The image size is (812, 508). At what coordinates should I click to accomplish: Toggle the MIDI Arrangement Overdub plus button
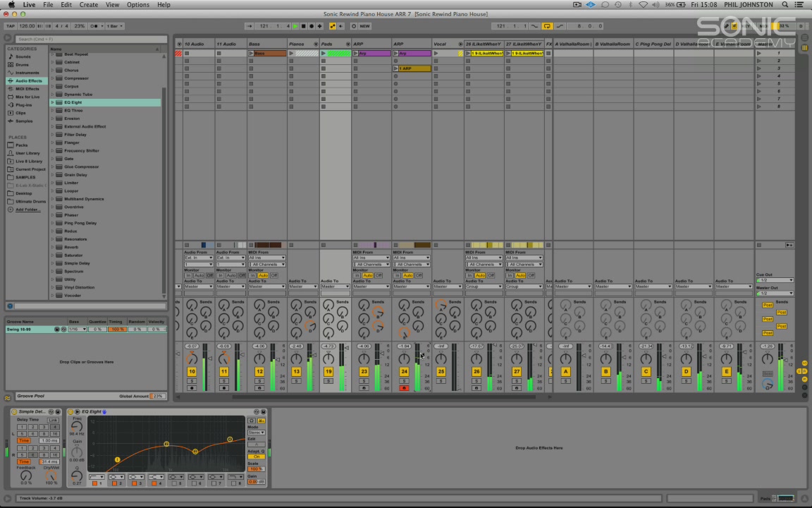[x=319, y=26]
